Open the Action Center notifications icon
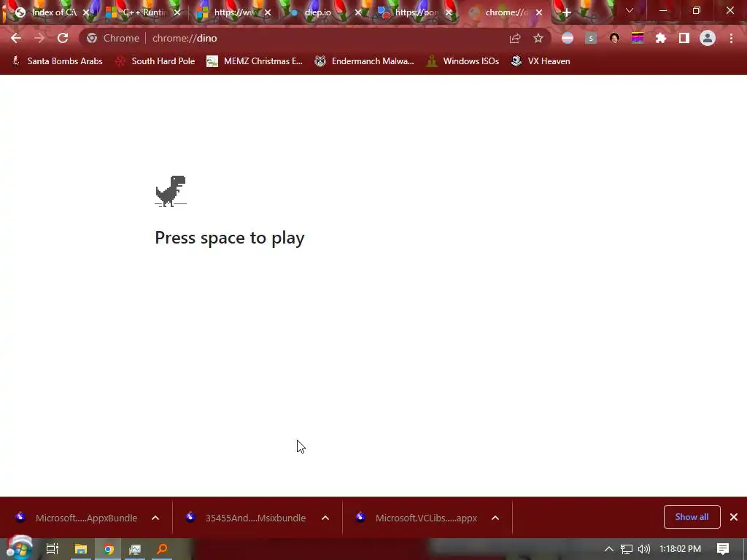 [723, 549]
